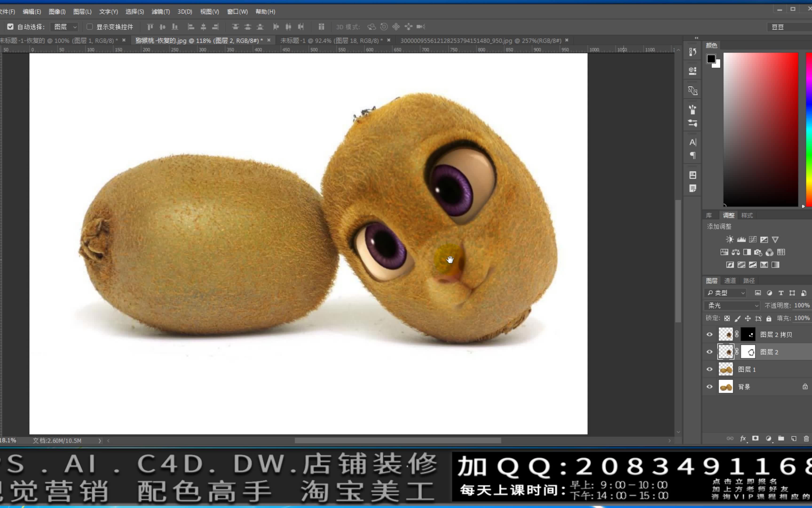Click the lock transparent pixels icon

[727, 319]
